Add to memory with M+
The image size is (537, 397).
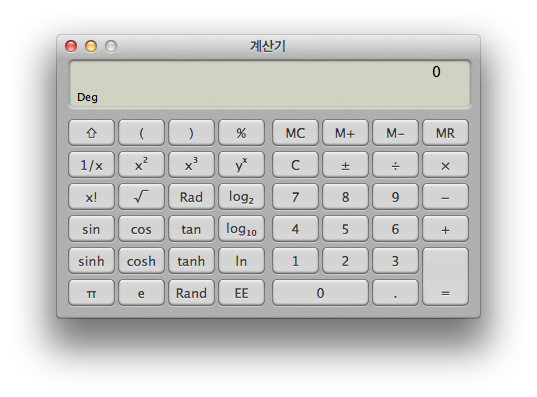pyautogui.click(x=345, y=133)
